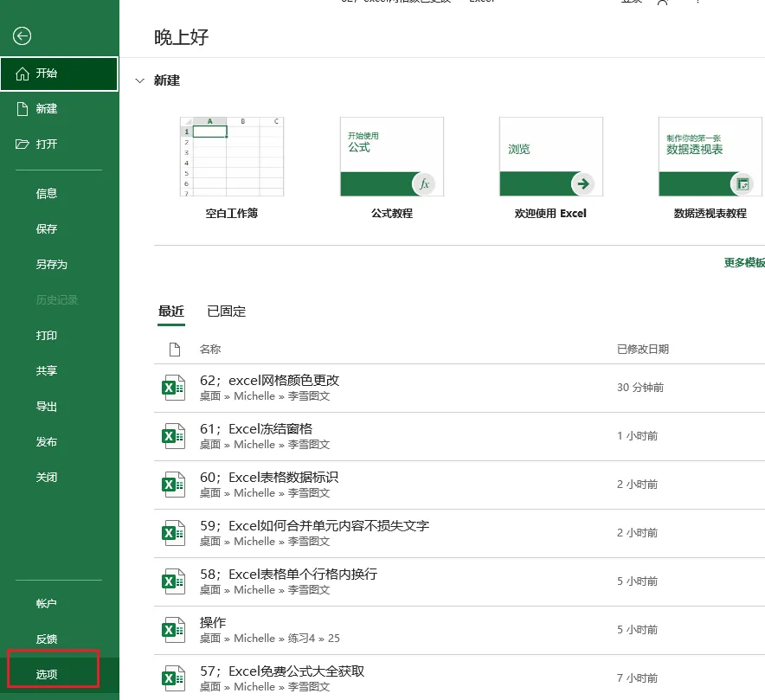Create a 空白工作簿 from the thumbnail

[x=232, y=157]
